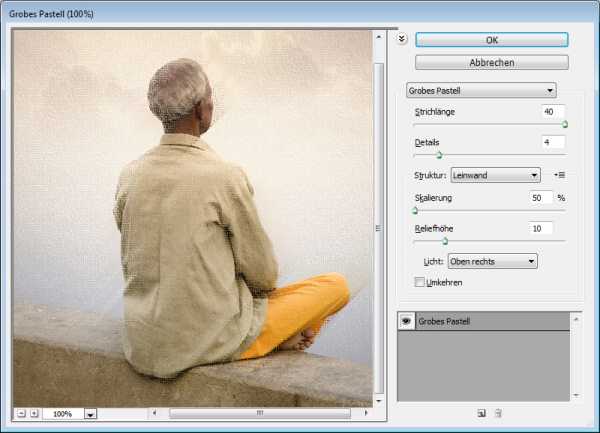Click the preview vertical scrollbar up arrow
The width and height of the screenshot is (600, 433).
(x=378, y=37)
